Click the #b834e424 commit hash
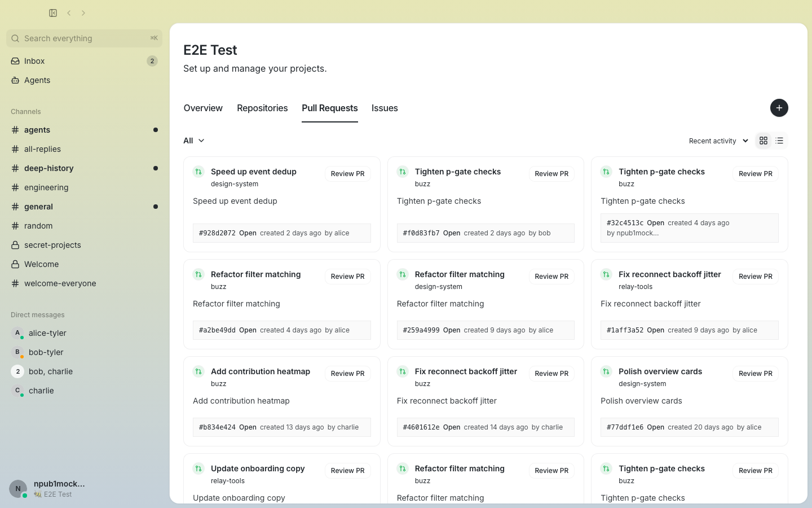812x508 pixels. coord(217,427)
